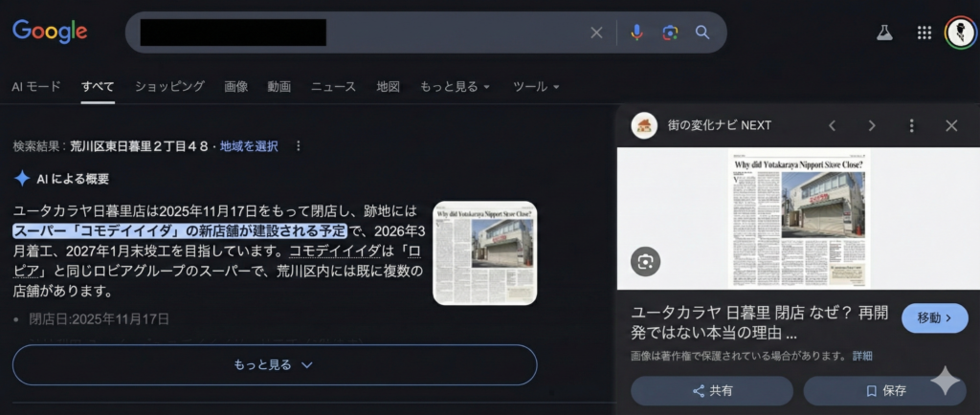This screenshot has width=980, height=415.
Task: Open Google Lens search by image icon
Action: click(670, 33)
